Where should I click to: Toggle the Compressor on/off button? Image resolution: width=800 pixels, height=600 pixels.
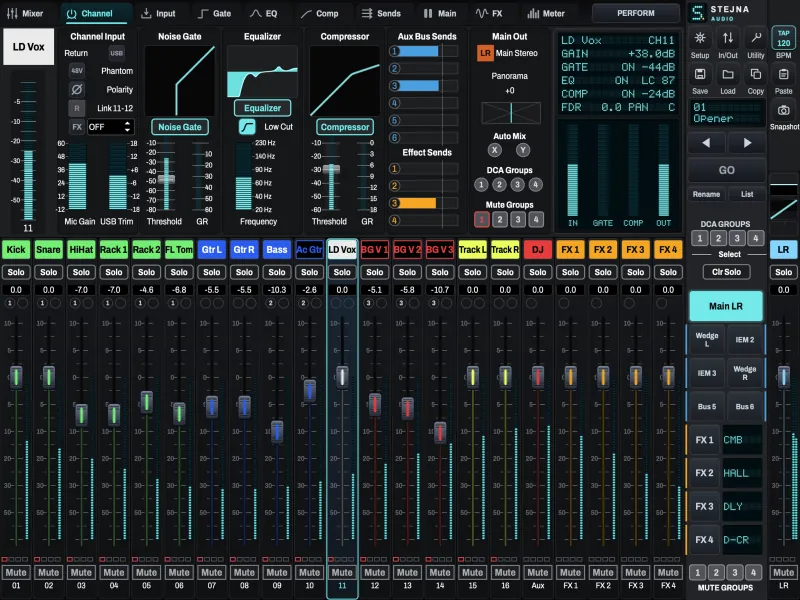(x=344, y=127)
